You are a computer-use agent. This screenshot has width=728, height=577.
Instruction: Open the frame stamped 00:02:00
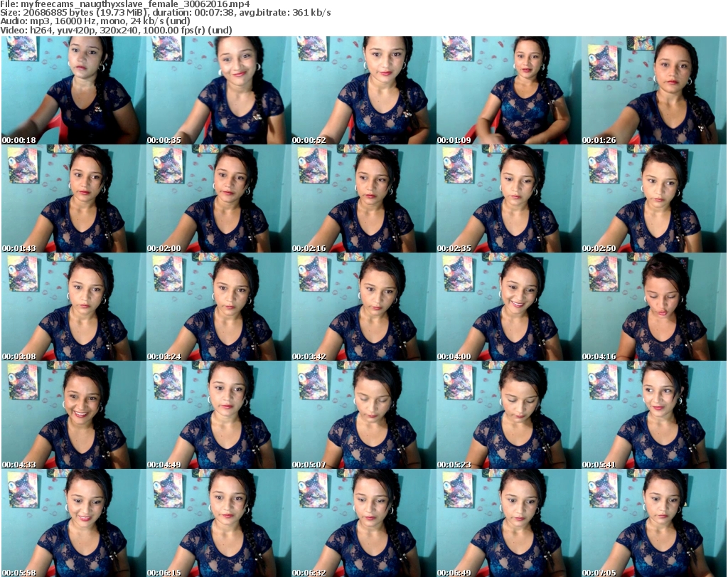coord(219,198)
